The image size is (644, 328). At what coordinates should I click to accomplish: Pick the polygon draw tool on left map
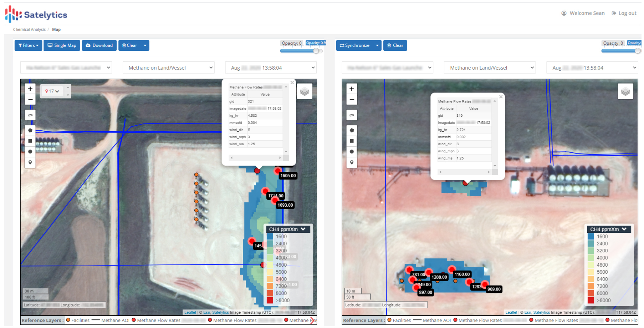(x=30, y=130)
